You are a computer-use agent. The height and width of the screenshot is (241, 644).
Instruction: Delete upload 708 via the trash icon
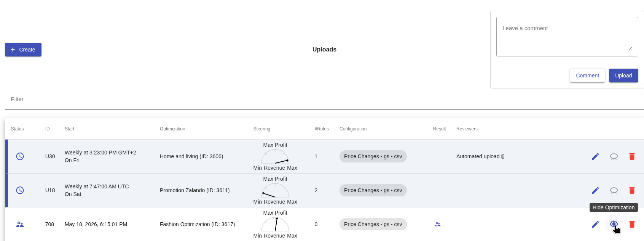pos(632,224)
